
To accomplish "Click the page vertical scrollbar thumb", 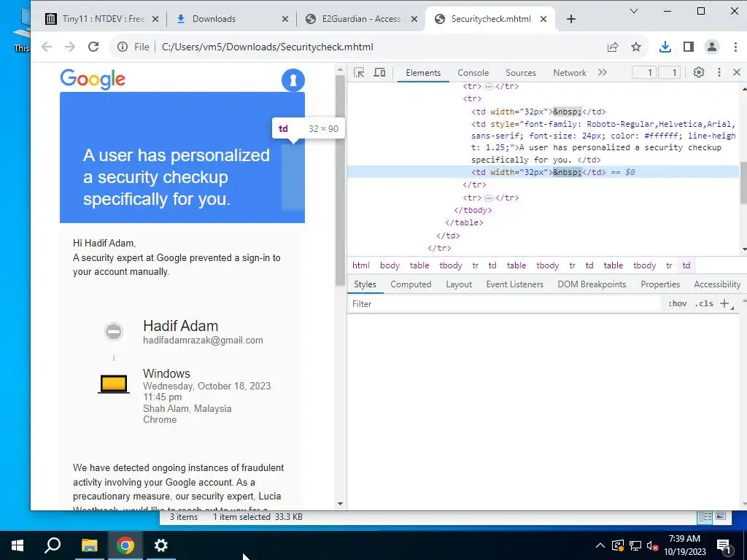I will click(340, 180).
